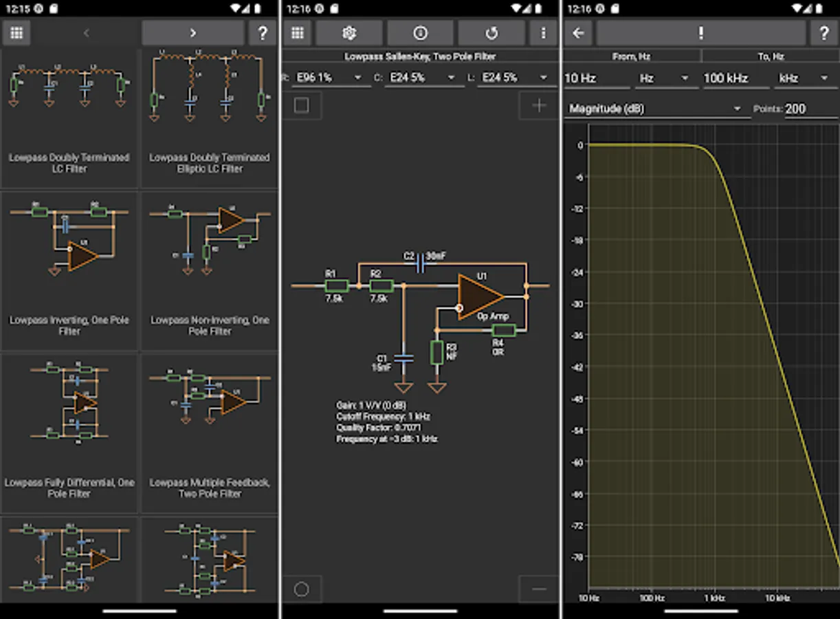The width and height of the screenshot is (840, 619).
Task: Click the plus button above the schematic
Action: [539, 105]
